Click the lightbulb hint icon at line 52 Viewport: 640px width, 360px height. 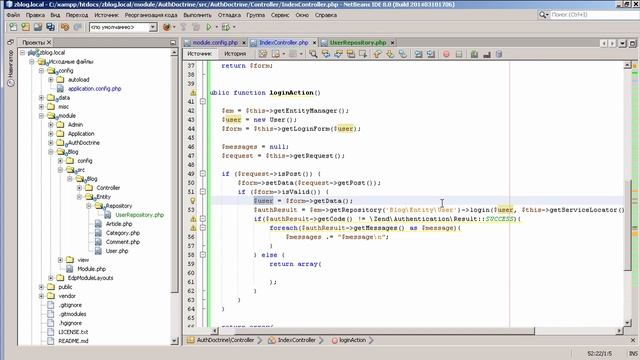click(193, 201)
